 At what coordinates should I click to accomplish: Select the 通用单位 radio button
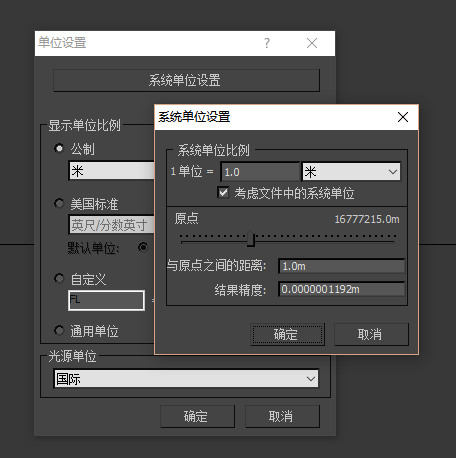click(59, 330)
